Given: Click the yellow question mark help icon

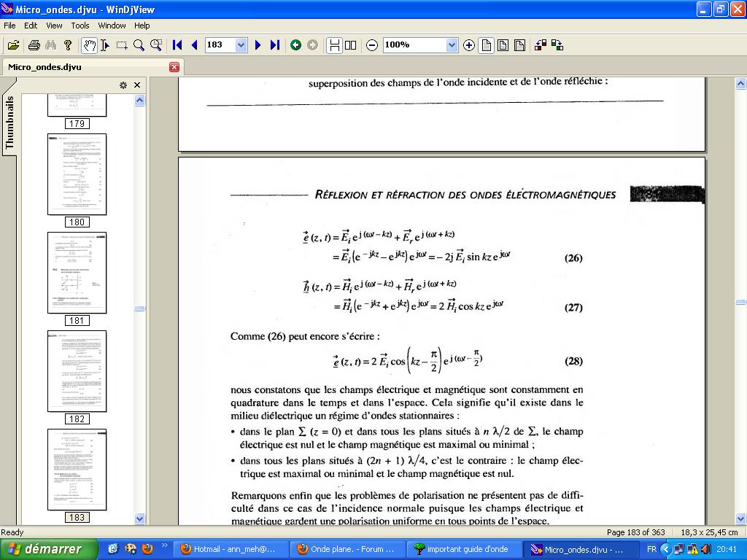Looking at the screenshot, I should (68, 45).
